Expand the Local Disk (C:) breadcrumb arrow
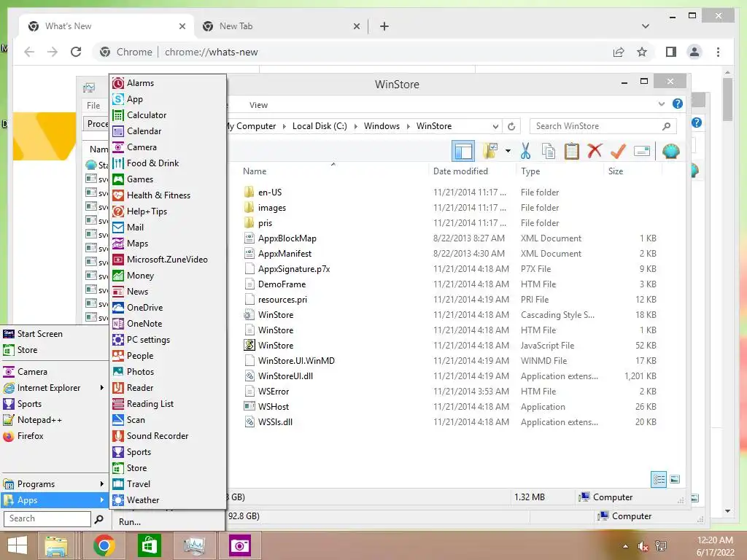Screen dimensions: 747x560 355,126
